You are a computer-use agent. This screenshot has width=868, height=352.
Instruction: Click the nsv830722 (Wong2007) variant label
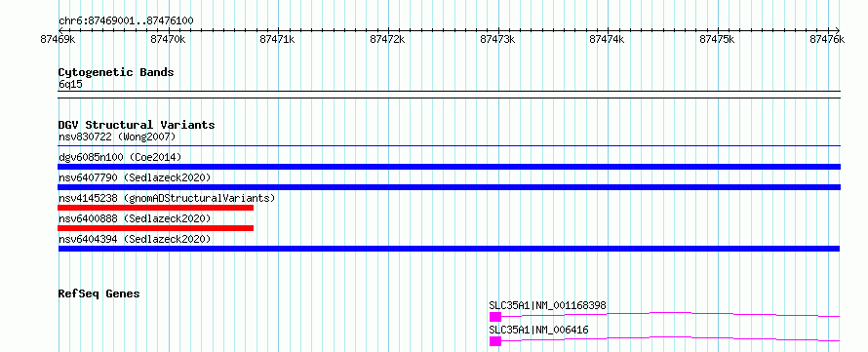point(117,137)
